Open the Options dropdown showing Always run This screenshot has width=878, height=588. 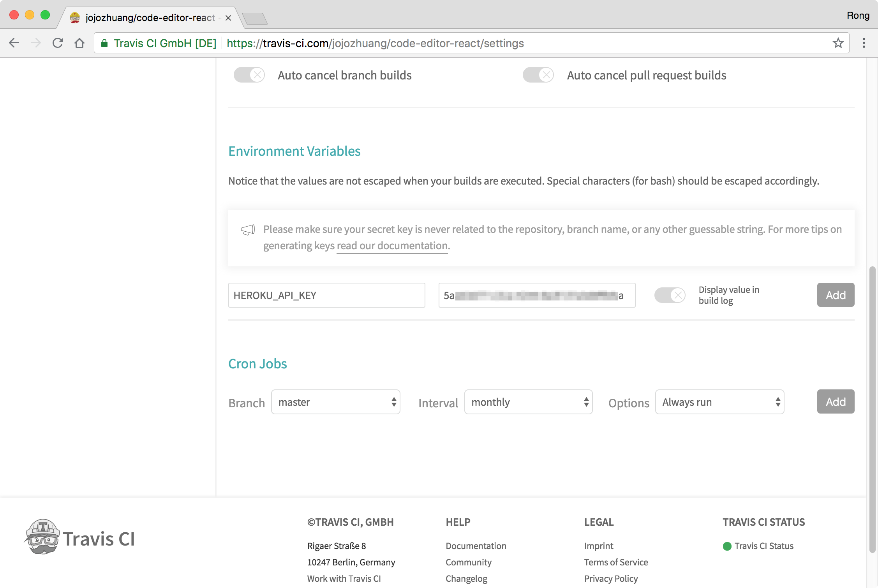(720, 402)
